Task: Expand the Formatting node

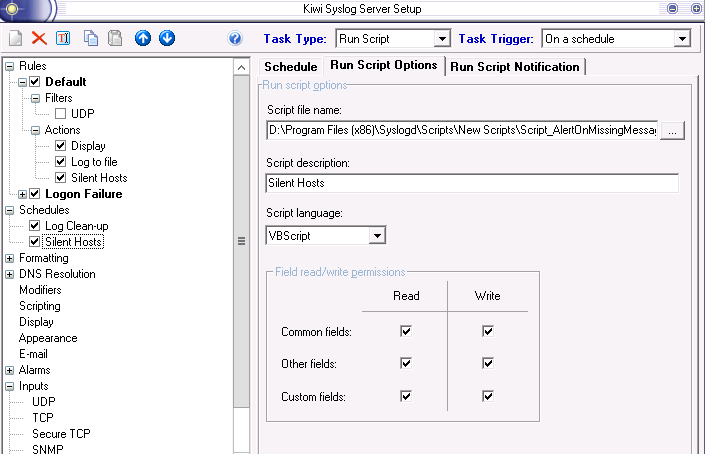Action: 9,258
